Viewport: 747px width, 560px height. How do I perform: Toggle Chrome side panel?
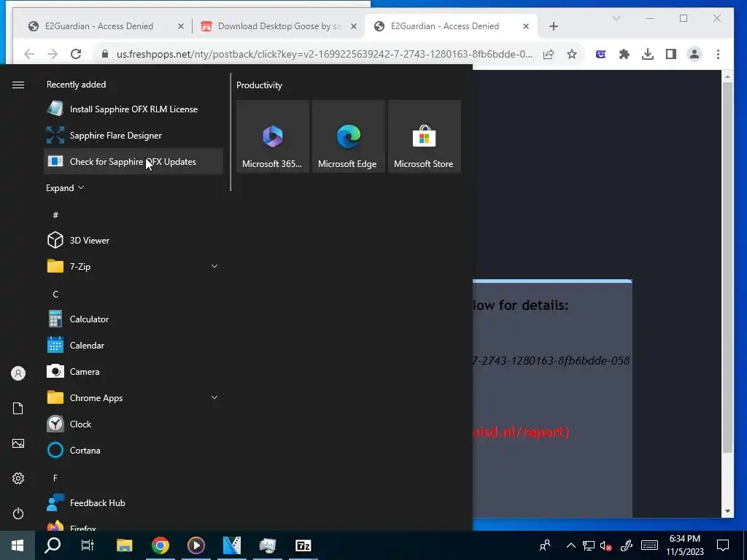tap(671, 54)
